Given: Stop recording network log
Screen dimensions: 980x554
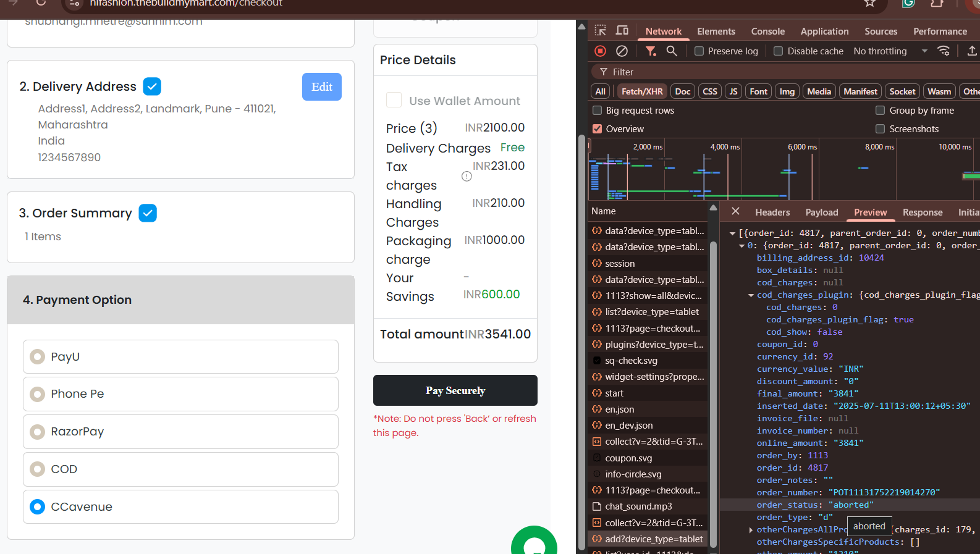Looking at the screenshot, I should 600,51.
